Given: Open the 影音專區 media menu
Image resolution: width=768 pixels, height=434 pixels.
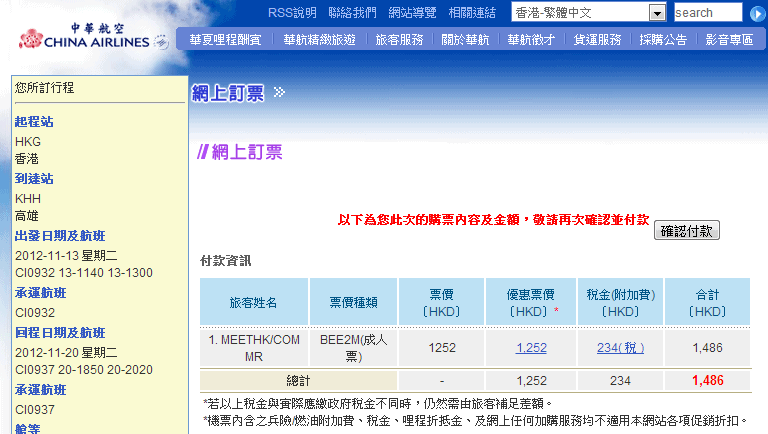Looking at the screenshot, I should point(729,40).
